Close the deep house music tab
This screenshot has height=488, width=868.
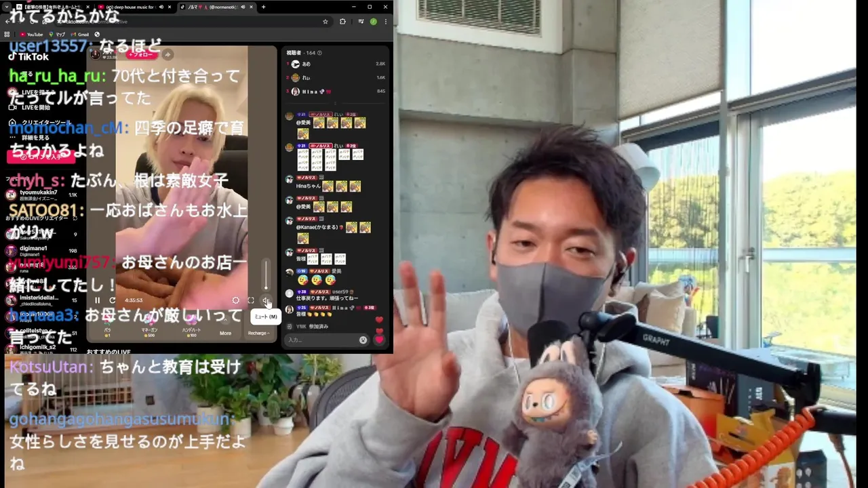click(x=170, y=7)
